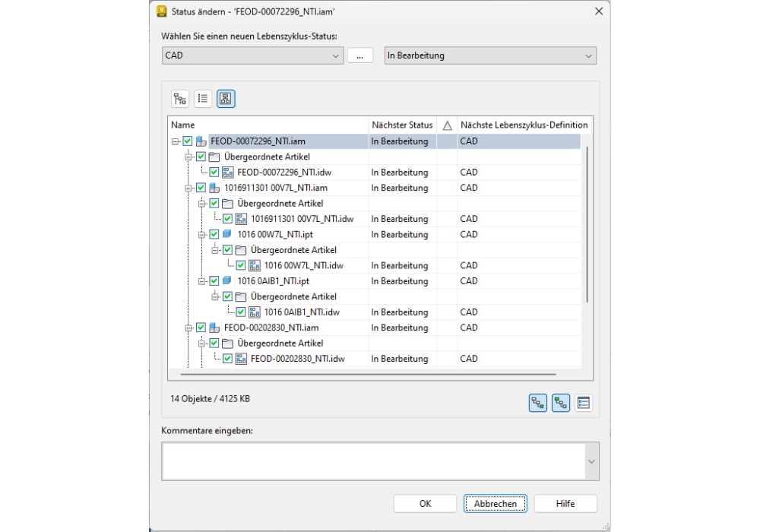Select the design hierarchy view icon
The width and height of the screenshot is (760, 532).
[x=226, y=99]
